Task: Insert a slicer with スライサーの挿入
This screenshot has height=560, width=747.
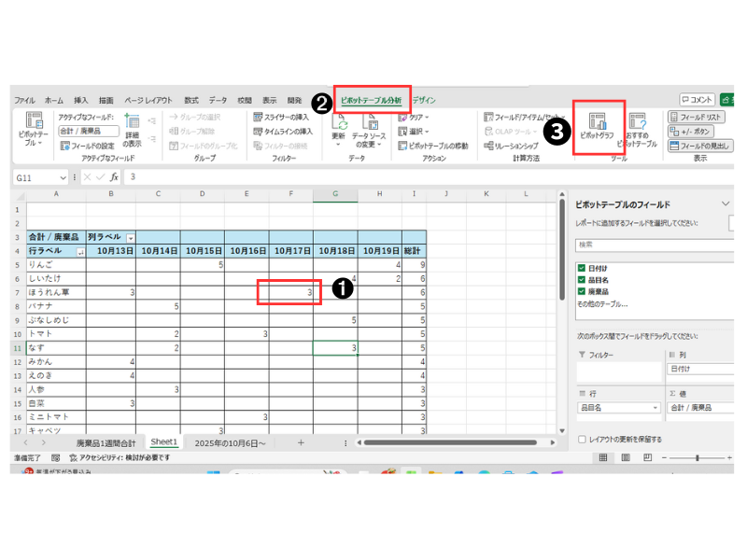Action: tap(281, 117)
